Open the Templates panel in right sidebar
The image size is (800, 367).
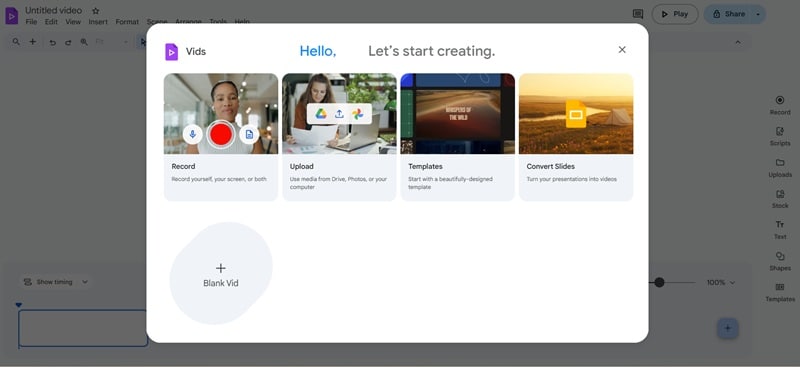pyautogui.click(x=780, y=291)
